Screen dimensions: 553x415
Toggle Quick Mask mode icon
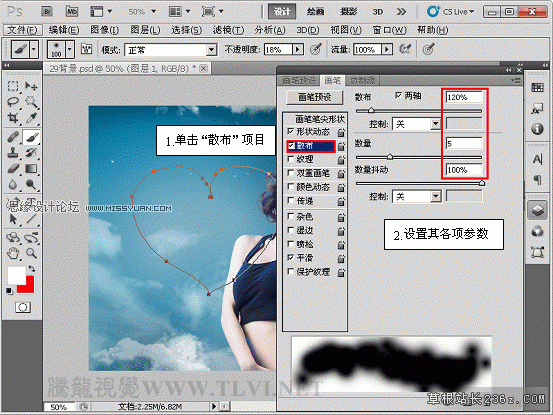coord(23,307)
